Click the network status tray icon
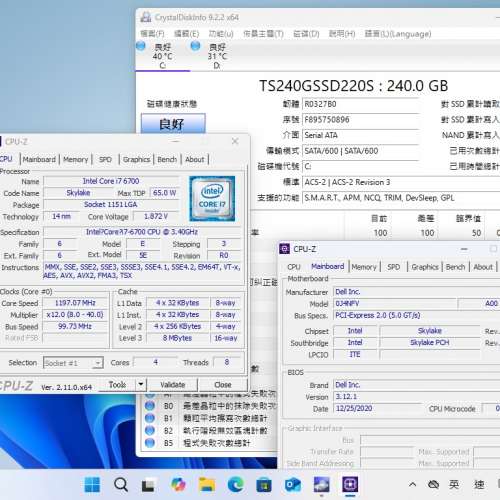This screenshot has height=500, width=500. 433,484
